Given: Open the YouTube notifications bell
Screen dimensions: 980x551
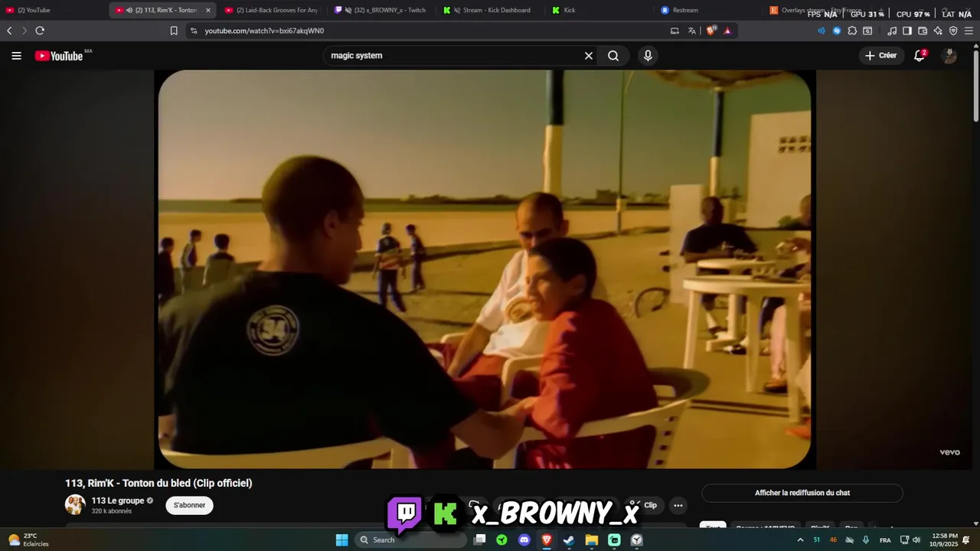Looking at the screenshot, I should click(x=920, y=56).
